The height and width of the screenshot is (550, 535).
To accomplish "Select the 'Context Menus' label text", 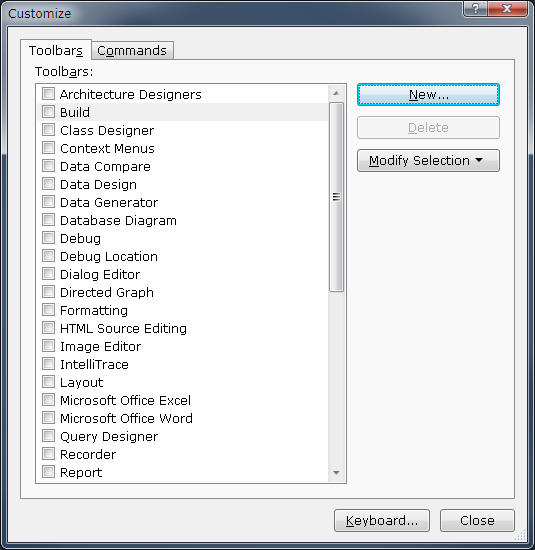I will pos(107,149).
